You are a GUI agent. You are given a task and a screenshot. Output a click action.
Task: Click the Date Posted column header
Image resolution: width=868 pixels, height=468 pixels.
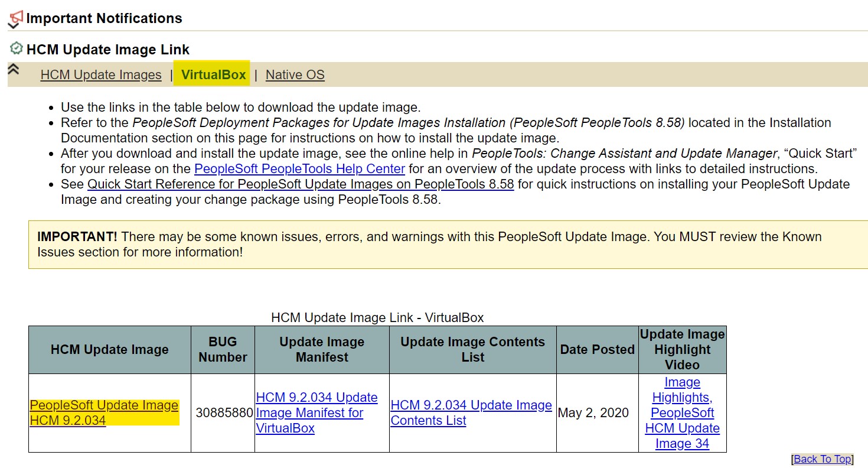pyautogui.click(x=597, y=349)
